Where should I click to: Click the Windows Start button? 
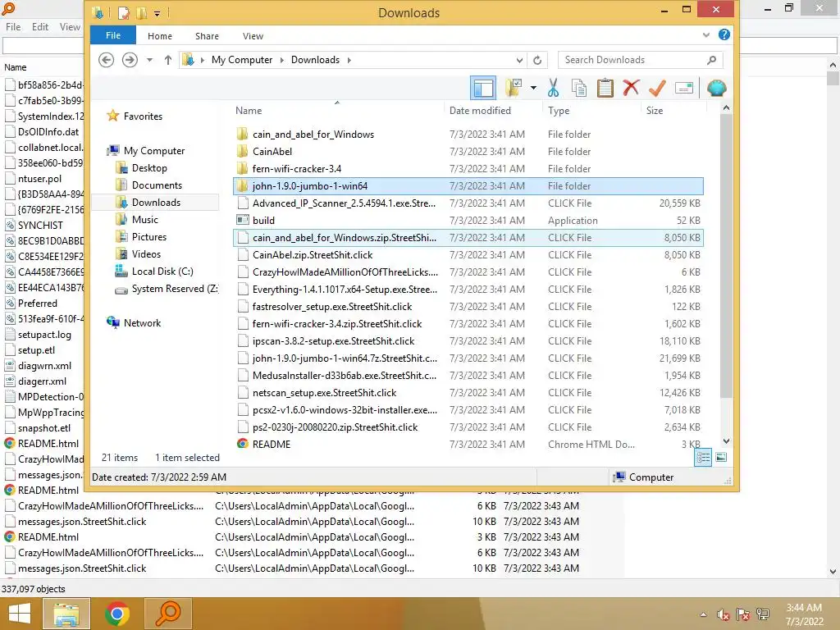20,614
